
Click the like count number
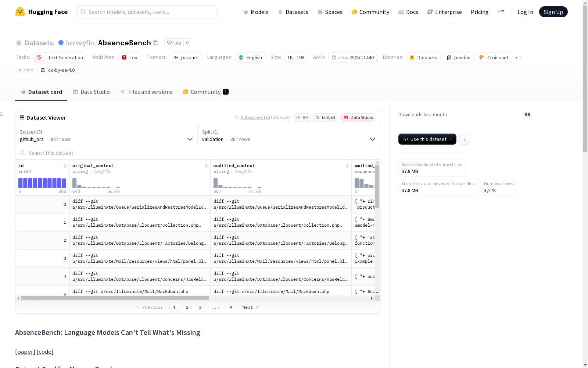tap(187, 43)
